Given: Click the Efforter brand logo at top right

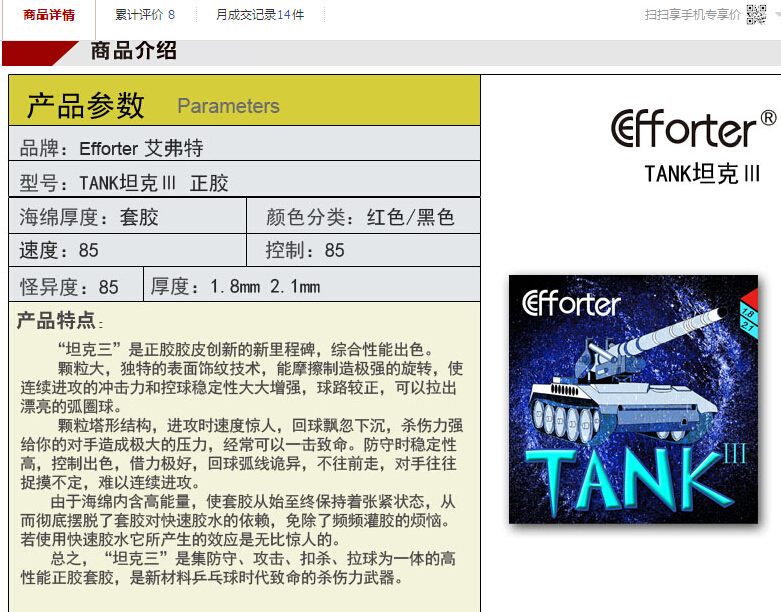Looking at the screenshot, I should click(692, 129).
